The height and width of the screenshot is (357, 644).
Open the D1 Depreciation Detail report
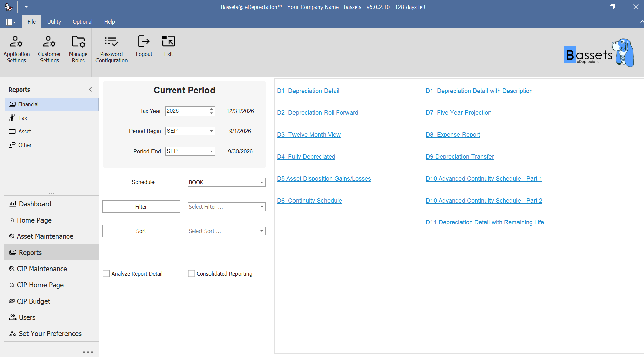(308, 91)
